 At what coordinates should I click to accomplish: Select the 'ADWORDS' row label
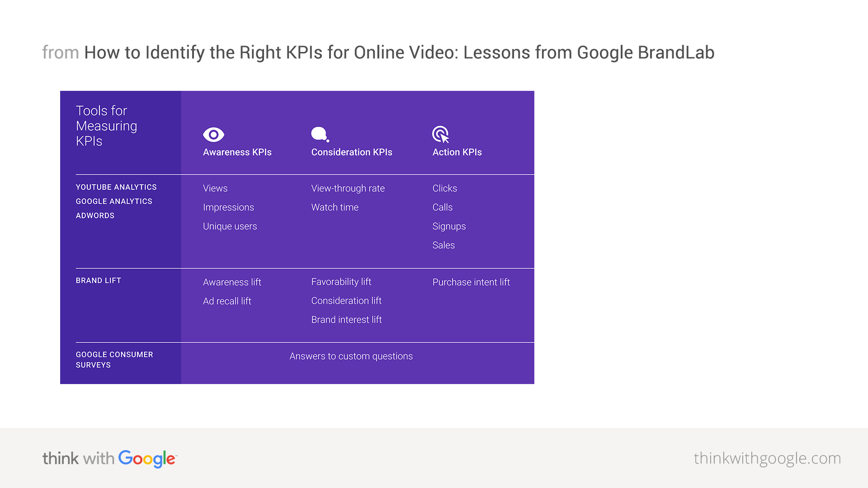pyautogui.click(x=95, y=216)
